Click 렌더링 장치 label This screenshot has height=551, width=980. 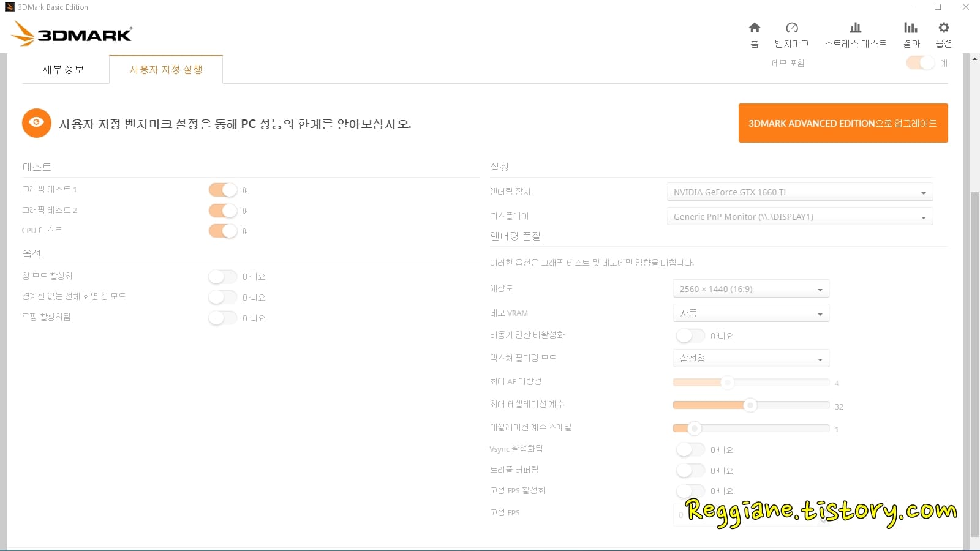point(510,192)
